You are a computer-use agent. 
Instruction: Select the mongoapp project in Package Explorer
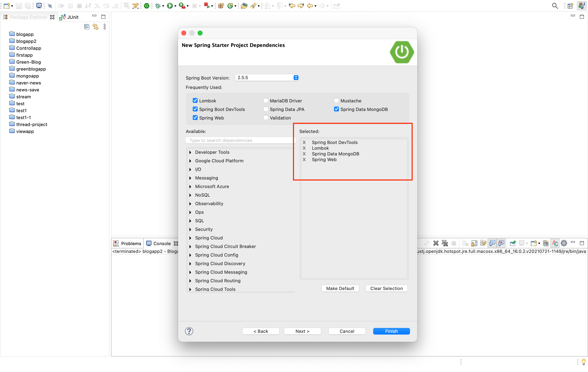click(x=24, y=76)
